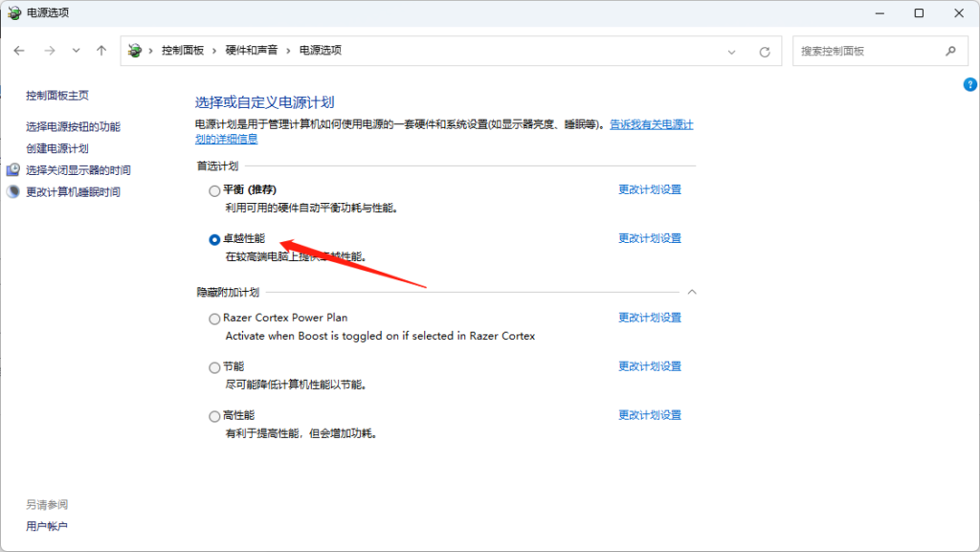The image size is (980, 552).
Task: Click the clock icon beside 选择关闭显示器的时间
Action: click(x=12, y=169)
